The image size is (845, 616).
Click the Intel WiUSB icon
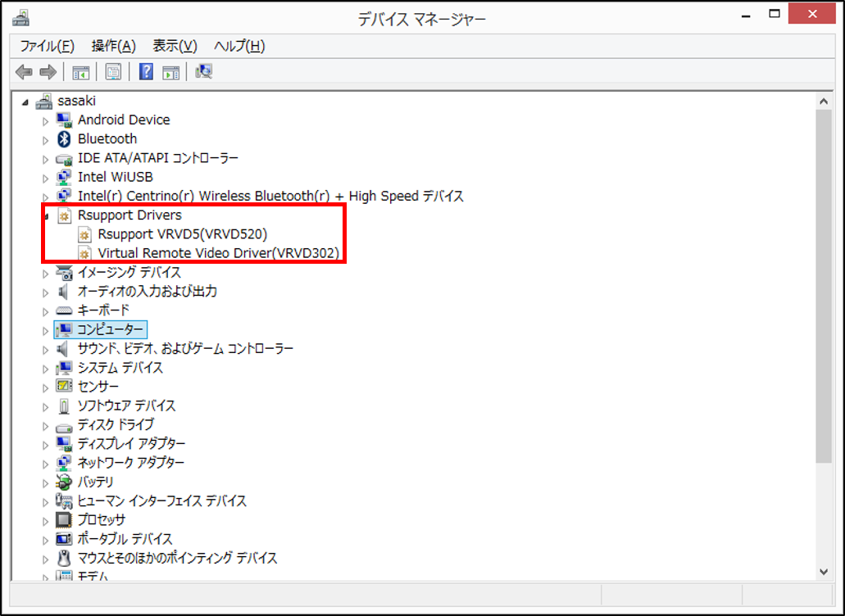pos(64,177)
